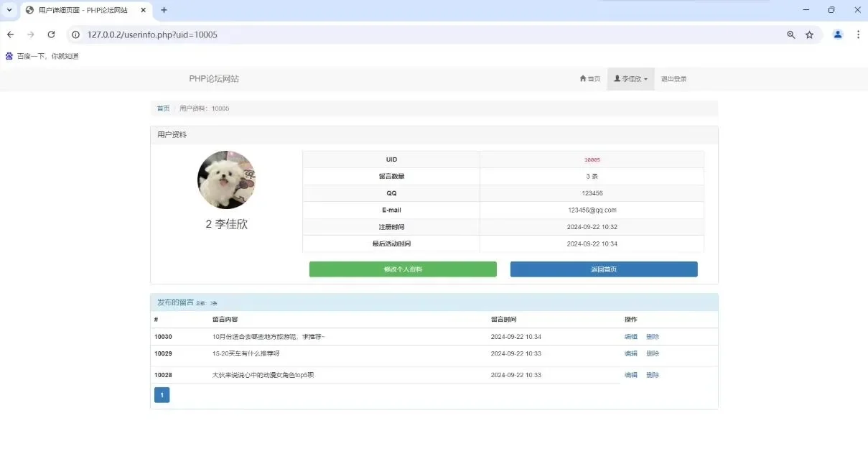The height and width of the screenshot is (459, 868).
Task: Open the Chrome three-dot menu
Action: point(859,34)
